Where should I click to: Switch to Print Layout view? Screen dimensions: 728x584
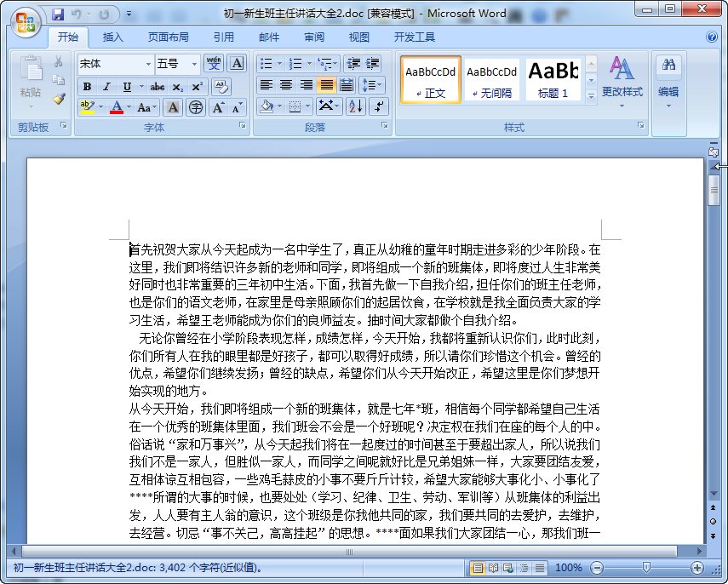tap(478, 568)
